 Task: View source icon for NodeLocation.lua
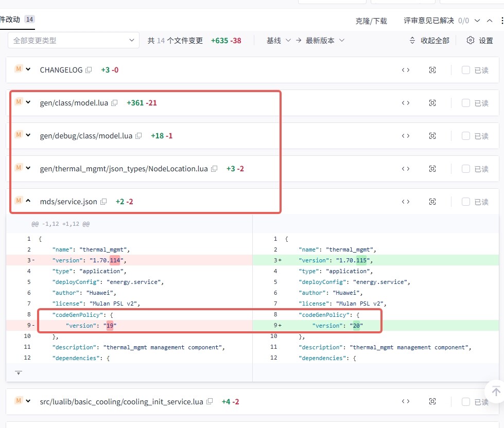point(406,169)
